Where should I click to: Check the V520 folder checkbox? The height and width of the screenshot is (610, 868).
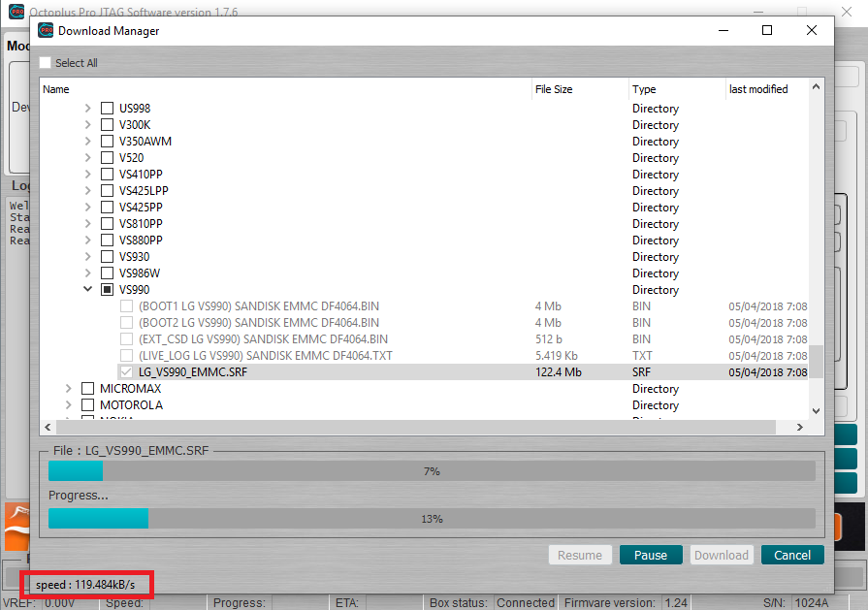[108, 158]
